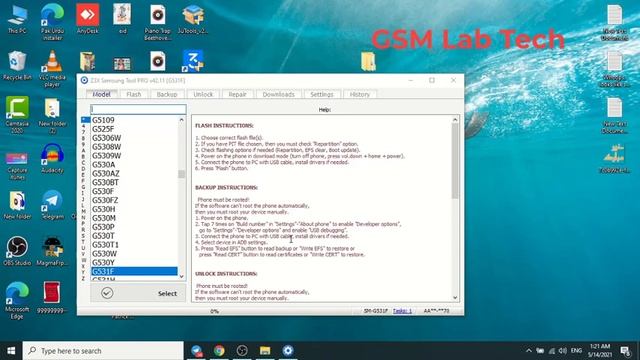Select model G5308W in list

[134, 147]
